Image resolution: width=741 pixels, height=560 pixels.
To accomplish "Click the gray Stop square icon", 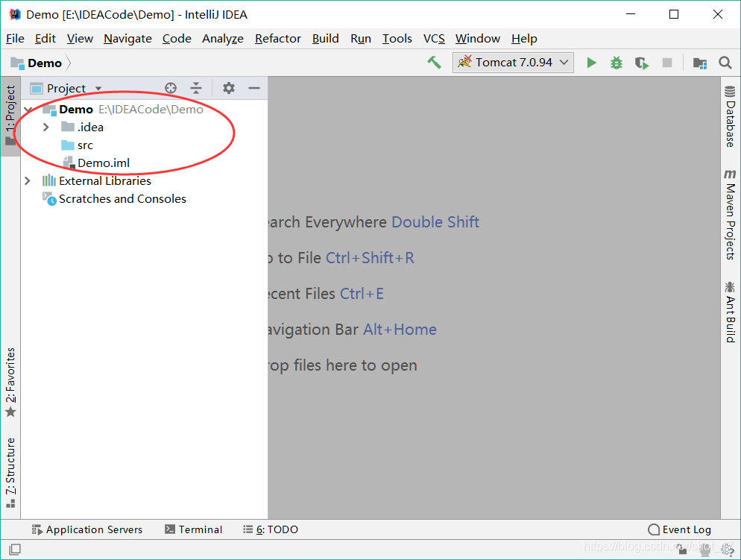I will pos(666,63).
